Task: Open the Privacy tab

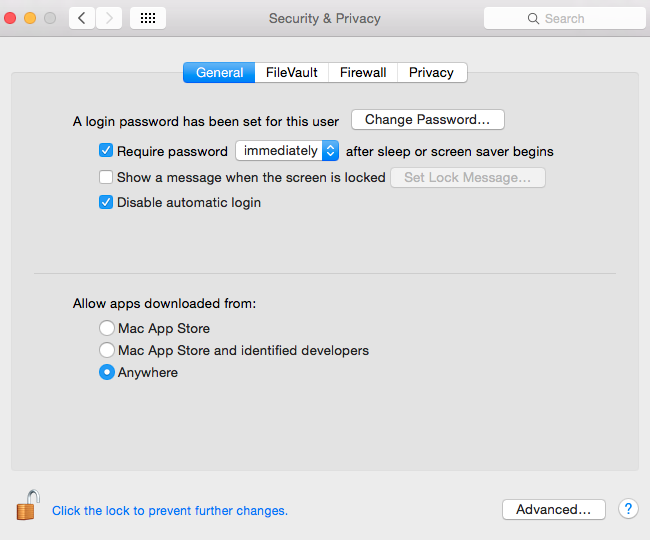Action: click(x=432, y=73)
